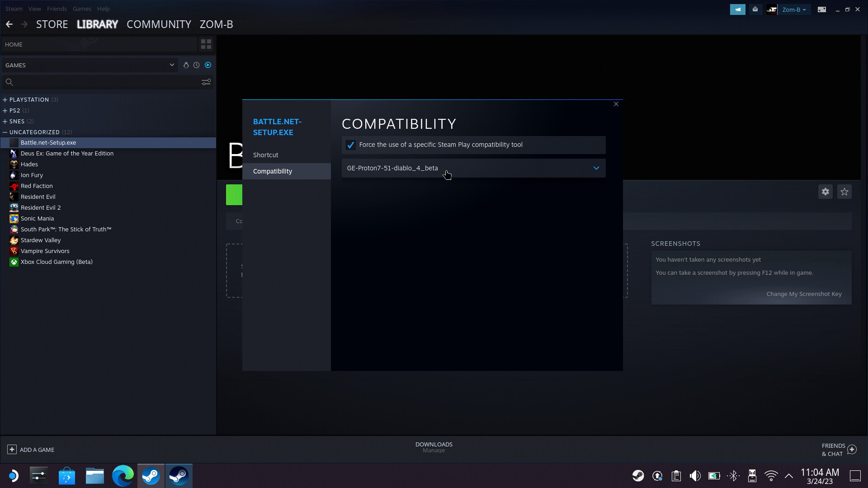Click ADD A GAME button
The width and height of the screenshot is (868, 488).
coord(31,450)
